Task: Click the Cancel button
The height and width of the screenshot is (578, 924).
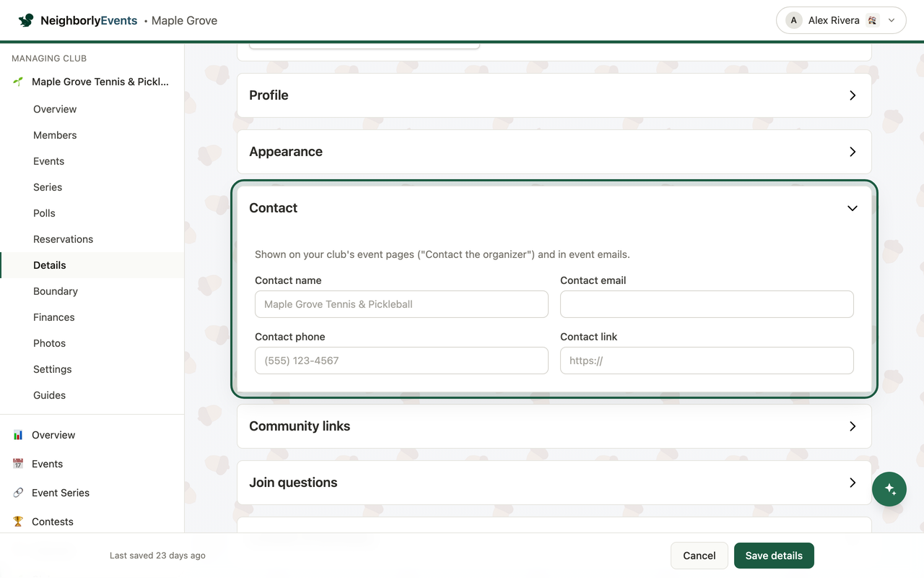Action: pos(699,556)
